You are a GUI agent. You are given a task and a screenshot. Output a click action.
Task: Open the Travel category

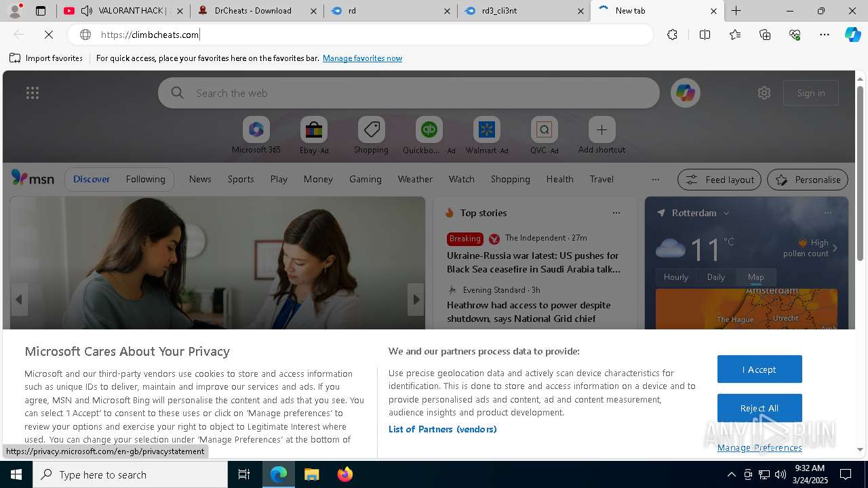[601, 179]
